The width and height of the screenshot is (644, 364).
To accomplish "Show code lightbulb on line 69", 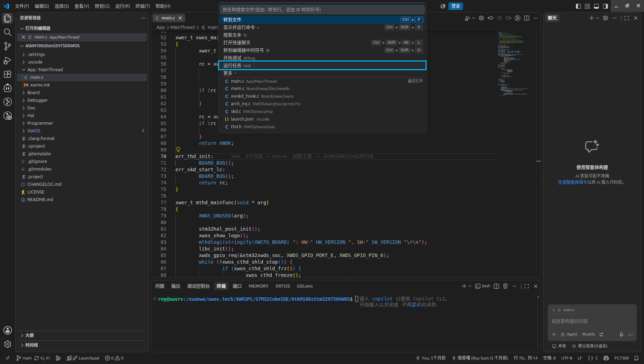I will 178,149.
